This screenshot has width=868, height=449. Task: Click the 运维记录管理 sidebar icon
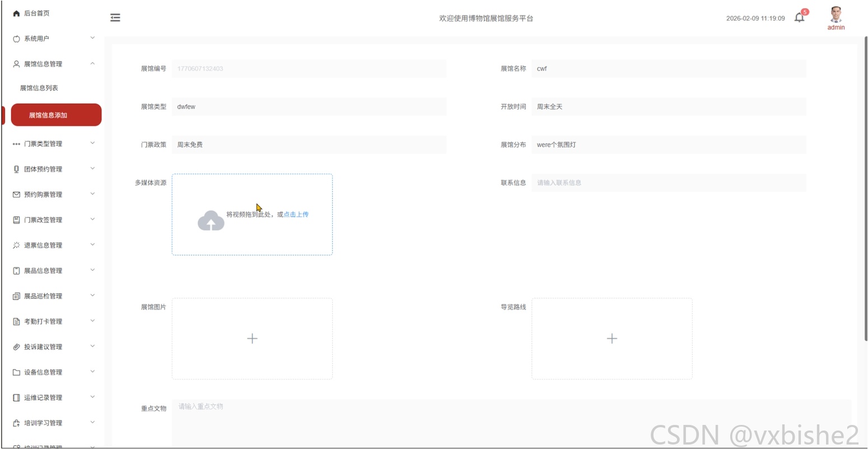[16, 397]
